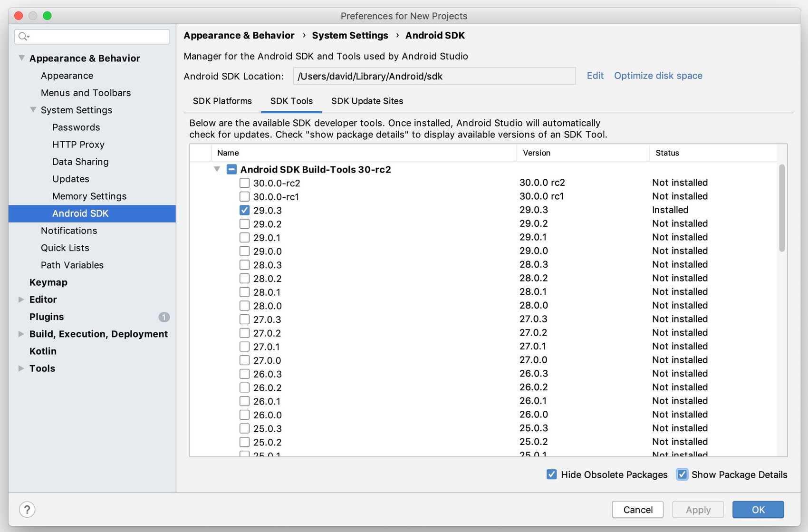Check the 30.0.0-rc2 build tools box
808x532 pixels.
(244, 183)
